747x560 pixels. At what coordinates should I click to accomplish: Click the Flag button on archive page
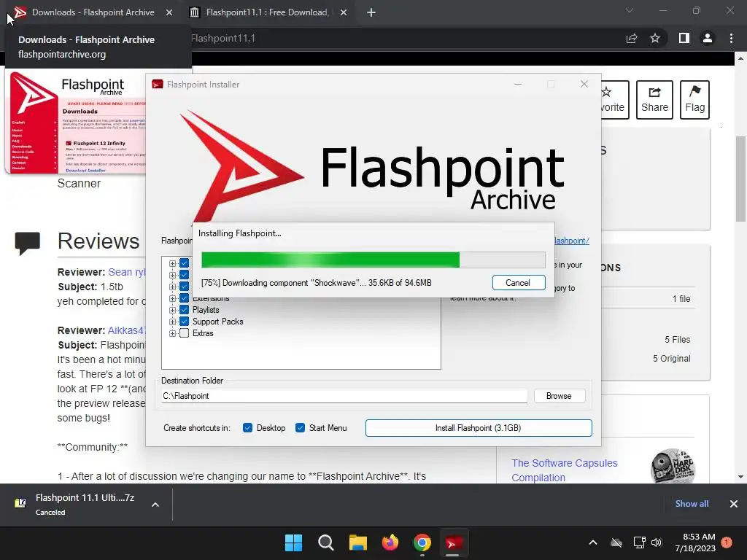point(694,99)
